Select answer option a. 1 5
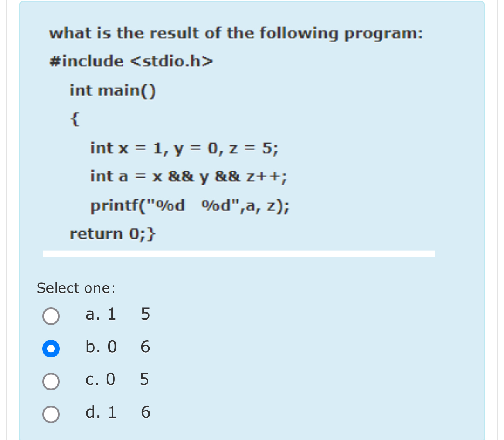This screenshot has width=504, height=440. click(51, 315)
